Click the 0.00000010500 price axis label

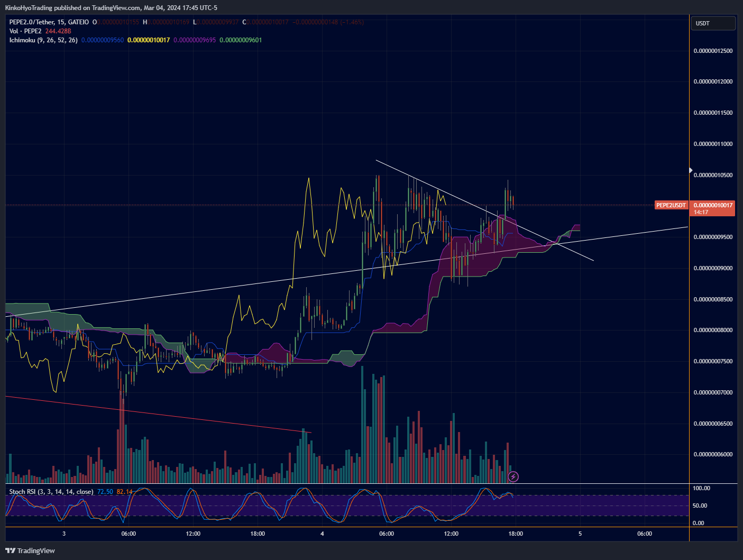click(713, 175)
